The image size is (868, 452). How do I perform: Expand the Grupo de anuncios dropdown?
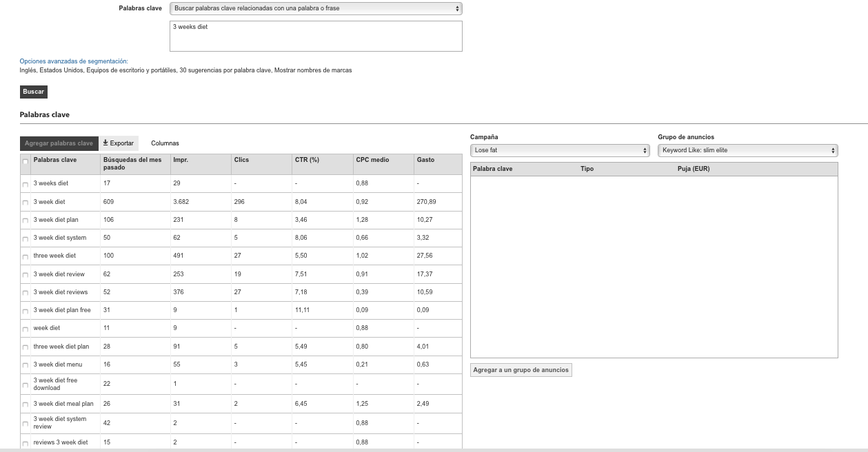748,150
